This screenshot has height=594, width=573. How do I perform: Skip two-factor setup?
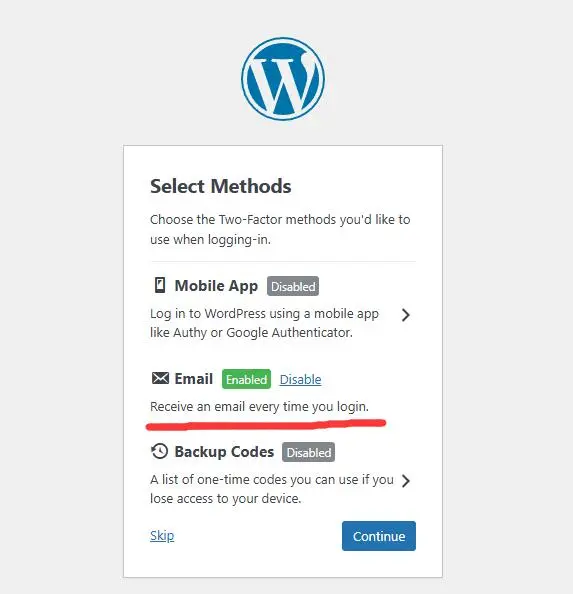pos(162,536)
